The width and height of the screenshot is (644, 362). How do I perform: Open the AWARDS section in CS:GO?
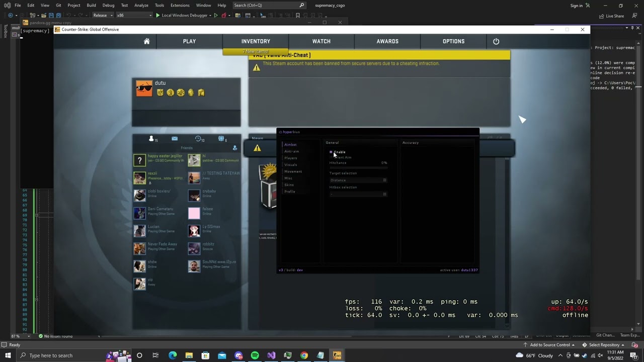coord(387,41)
